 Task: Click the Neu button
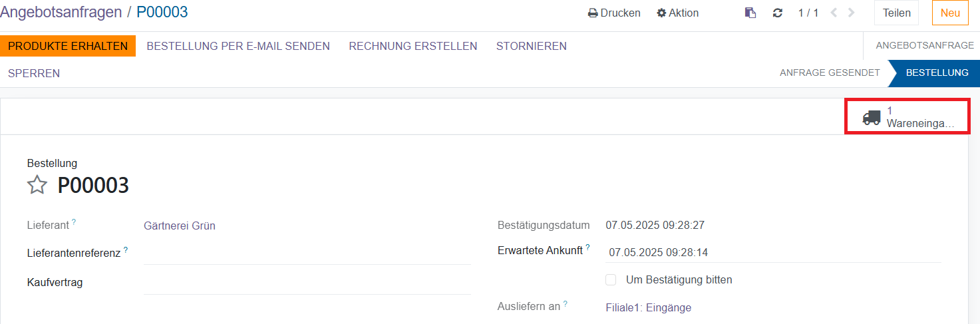[x=950, y=13]
